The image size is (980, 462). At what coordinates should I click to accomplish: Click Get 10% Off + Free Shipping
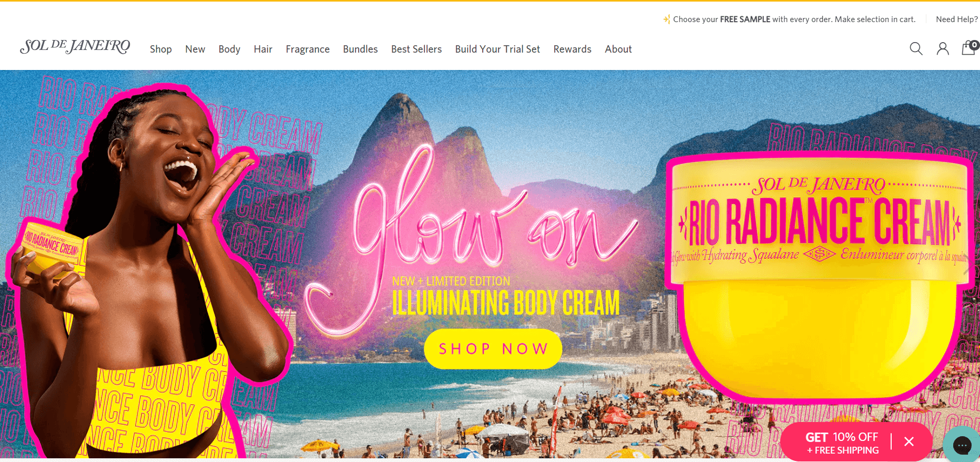[x=842, y=443]
